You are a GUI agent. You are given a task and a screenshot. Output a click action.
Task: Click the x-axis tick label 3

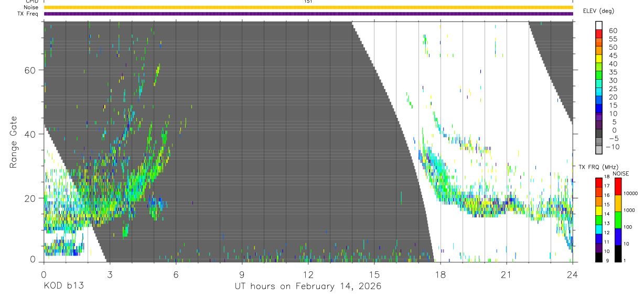point(110,274)
